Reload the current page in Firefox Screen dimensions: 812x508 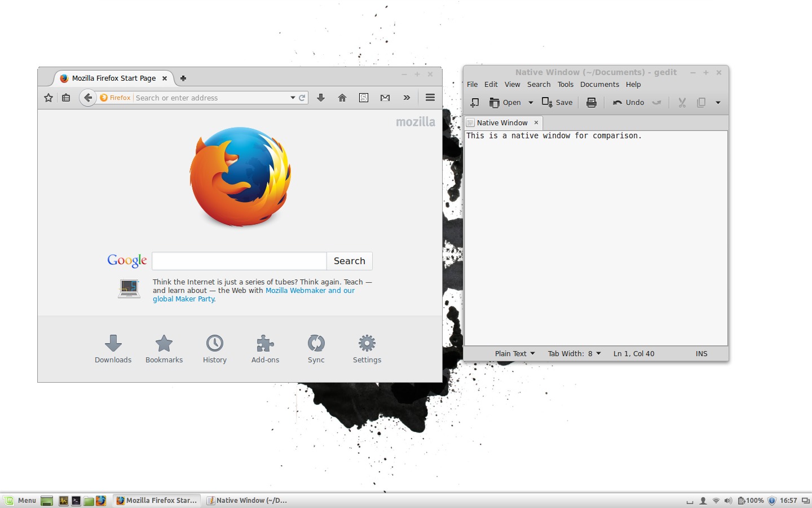[302, 98]
